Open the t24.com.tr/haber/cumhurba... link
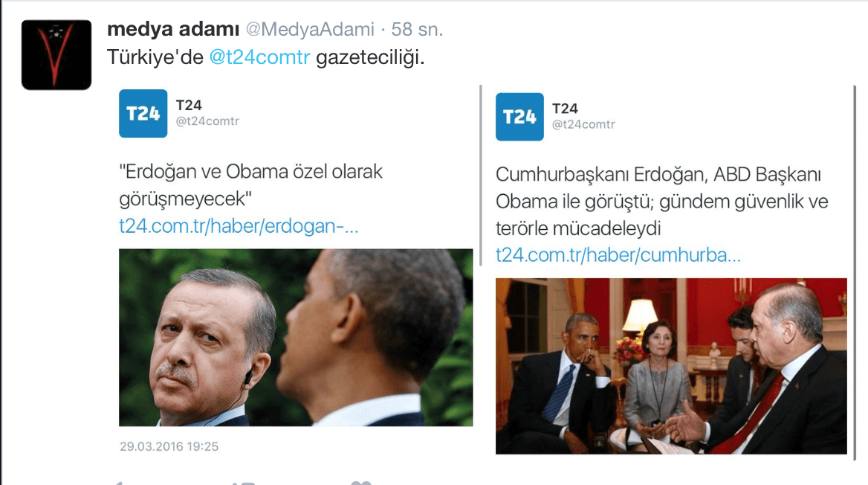The width and height of the screenshot is (868, 485). point(618,255)
